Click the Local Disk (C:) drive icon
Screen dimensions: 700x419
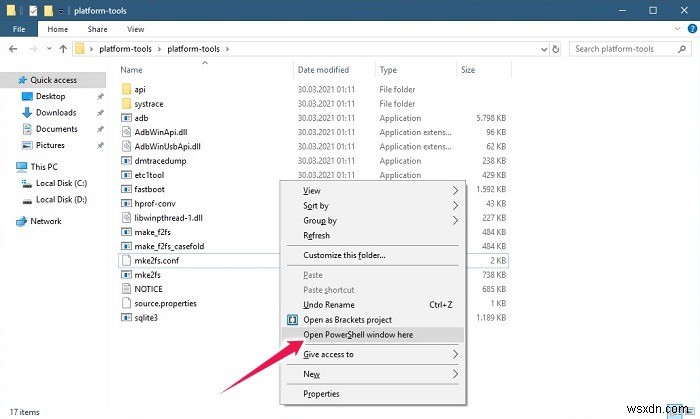[27, 183]
